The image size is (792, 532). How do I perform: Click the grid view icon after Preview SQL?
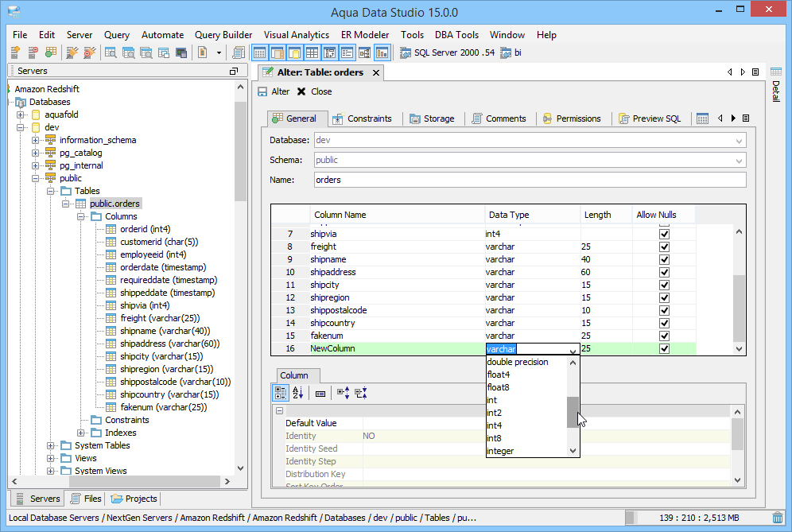(702, 118)
